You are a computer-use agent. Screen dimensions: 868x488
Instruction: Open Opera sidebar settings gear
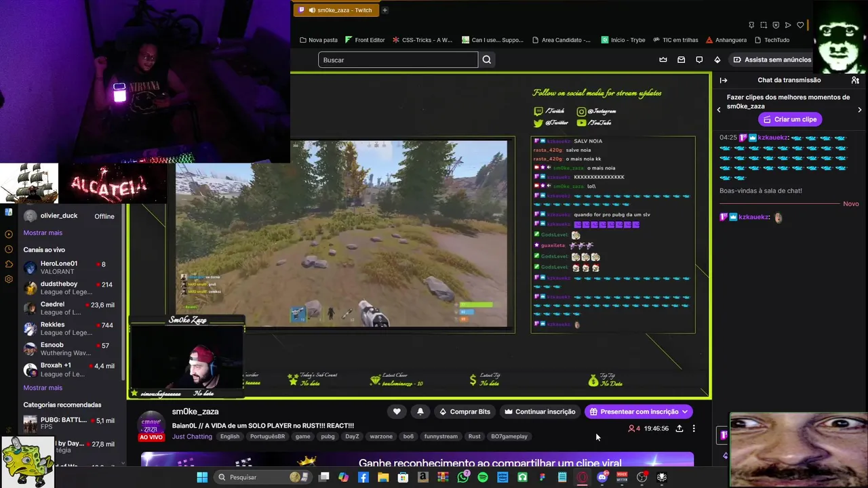pos(9,279)
